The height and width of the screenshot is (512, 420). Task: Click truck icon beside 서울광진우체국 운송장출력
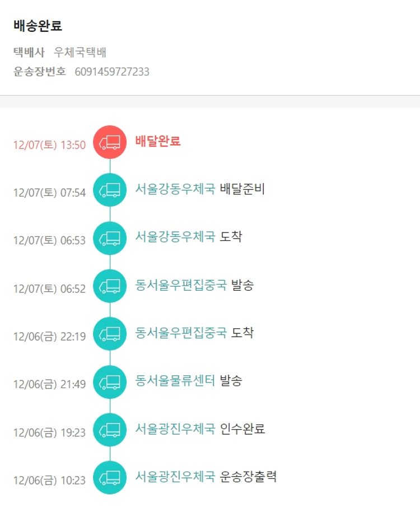(110, 478)
